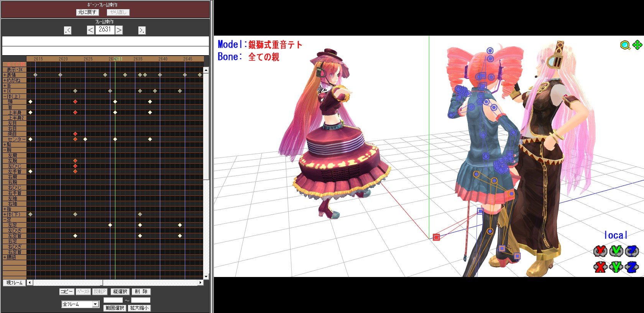Click the ペースト paste button
The width and height of the screenshot is (644, 313).
[x=83, y=292]
